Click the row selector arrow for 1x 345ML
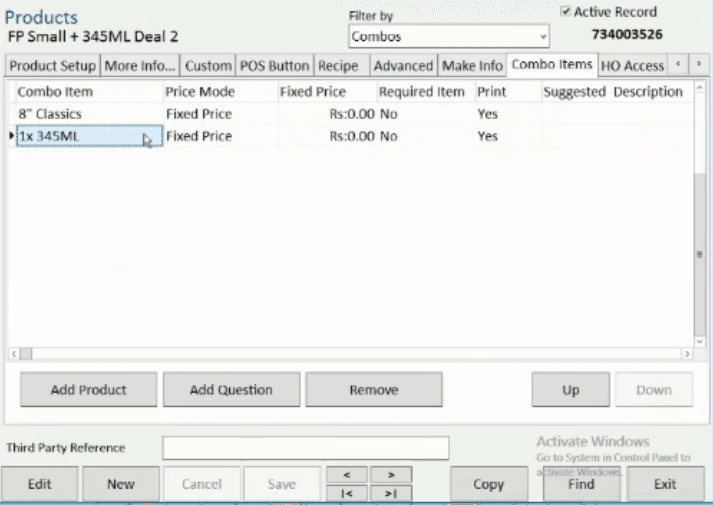713x505 pixels. (11, 135)
